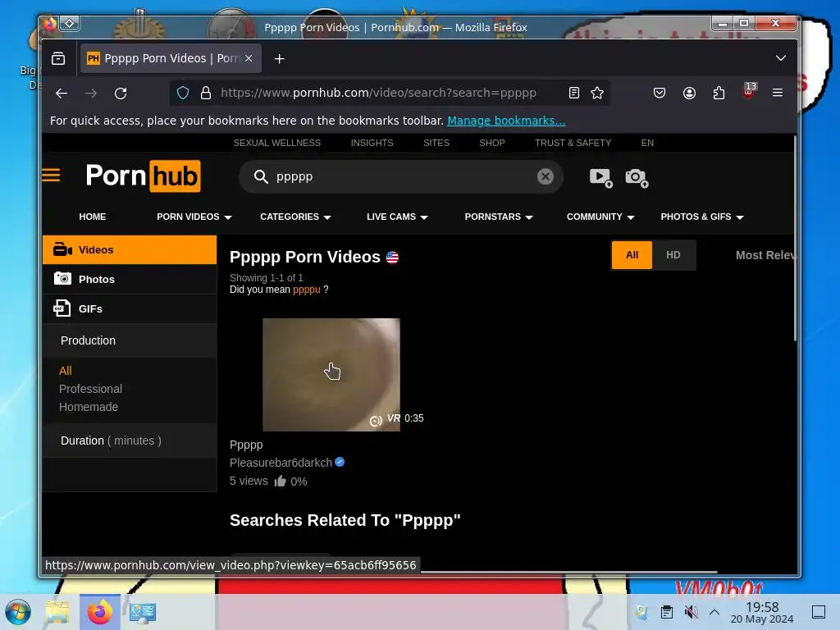Image resolution: width=840 pixels, height=630 pixels.
Task: Open the orange site hamburger menu
Action: tap(51, 176)
